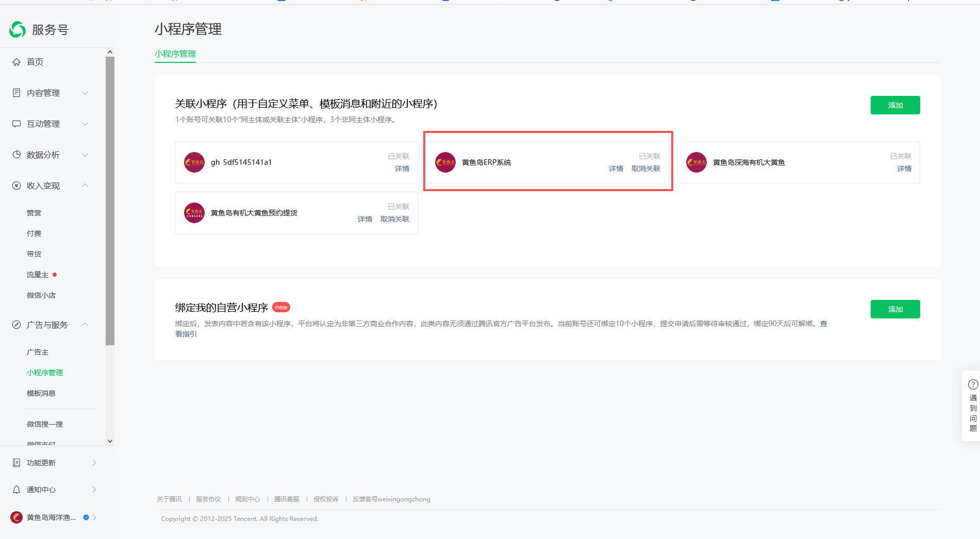980x539 pixels.
Task: Click the 黄鱼岛有机大黄鱼预约提货 logo
Action: [x=194, y=213]
